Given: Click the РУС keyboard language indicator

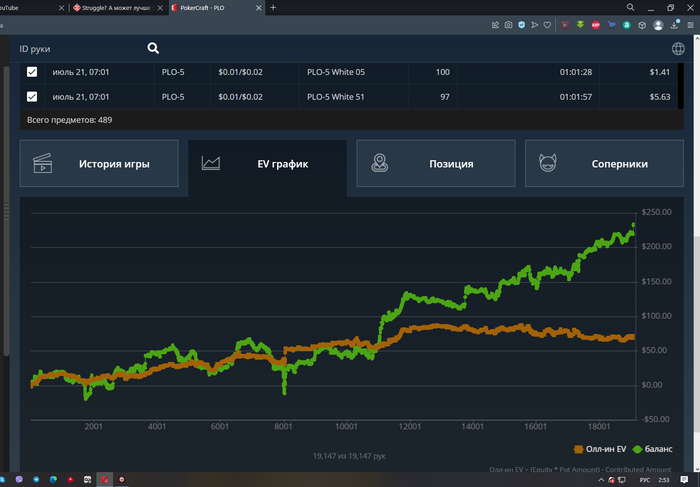Looking at the screenshot, I should 644,480.
